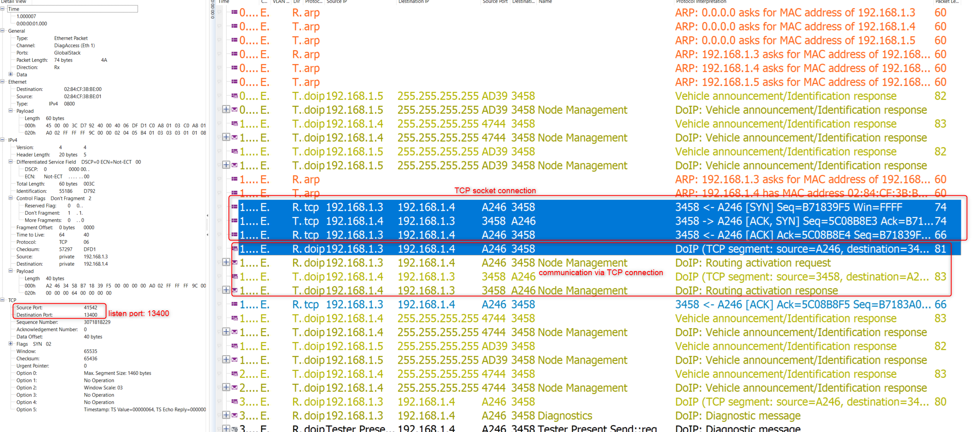
Task: Click the packet icon on the final TCP ACK row
Action: point(234,304)
